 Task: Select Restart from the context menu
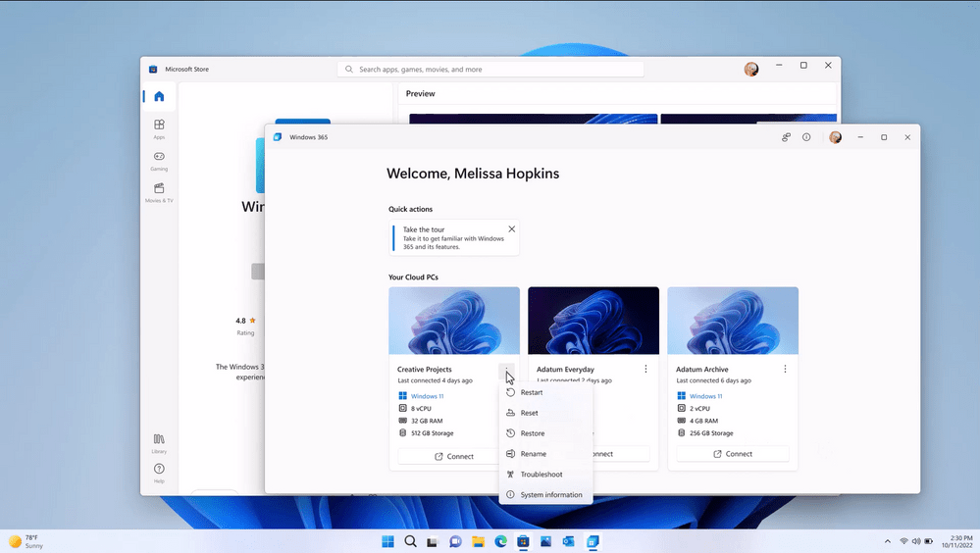tap(531, 392)
